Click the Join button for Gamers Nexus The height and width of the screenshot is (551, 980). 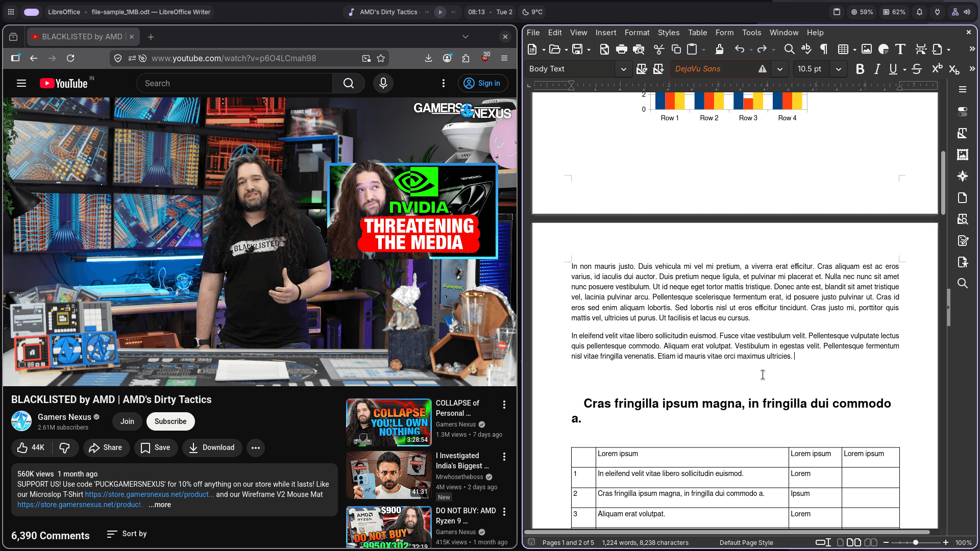[x=127, y=421]
